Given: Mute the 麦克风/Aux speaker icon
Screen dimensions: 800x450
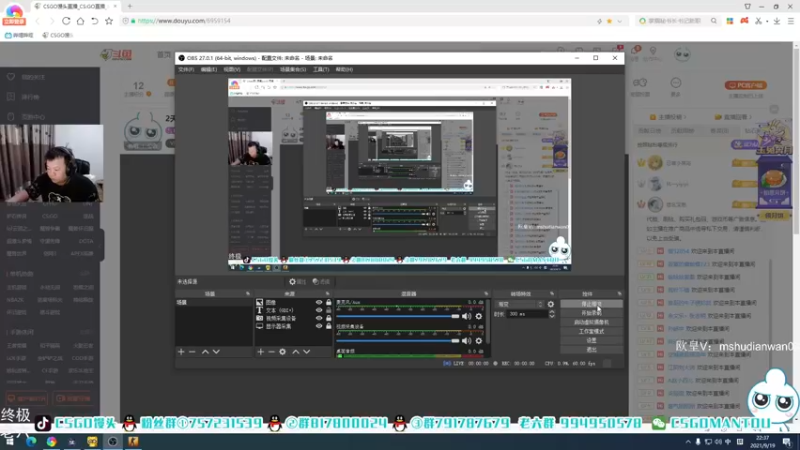Looking at the screenshot, I should tap(466, 316).
